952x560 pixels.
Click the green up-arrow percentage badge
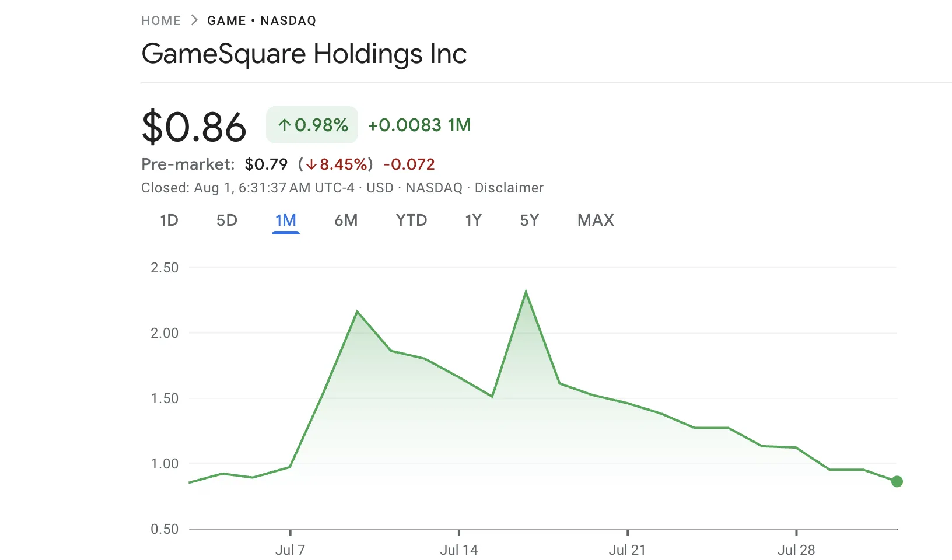(x=311, y=124)
